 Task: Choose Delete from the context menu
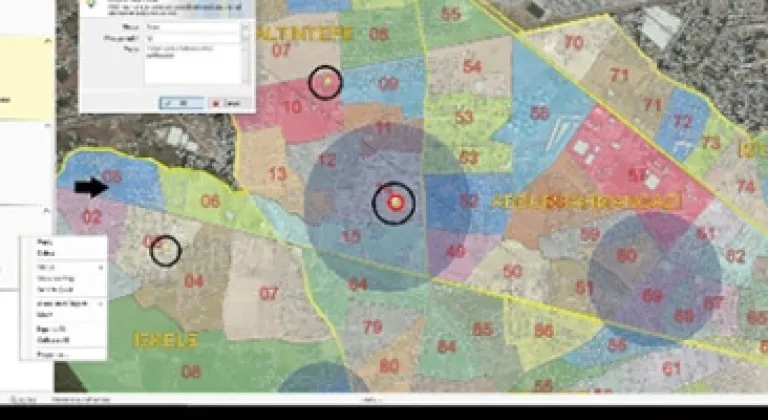click(x=45, y=253)
